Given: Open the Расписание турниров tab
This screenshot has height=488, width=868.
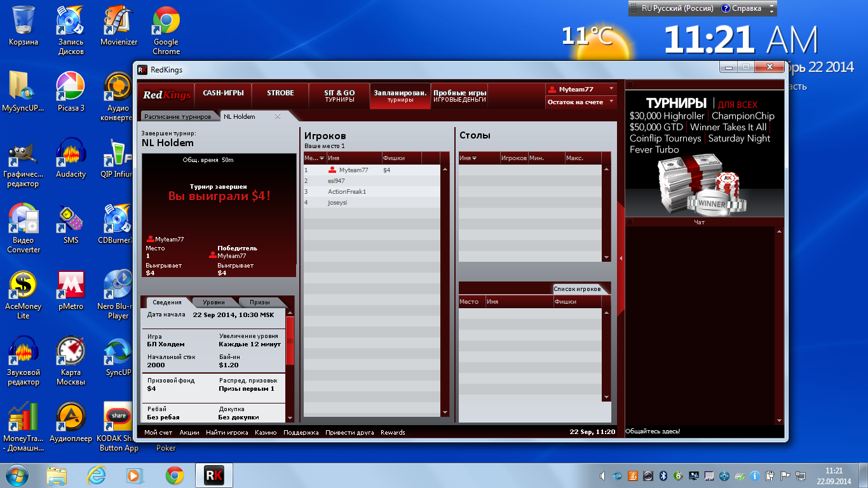Looking at the screenshot, I should click(177, 117).
